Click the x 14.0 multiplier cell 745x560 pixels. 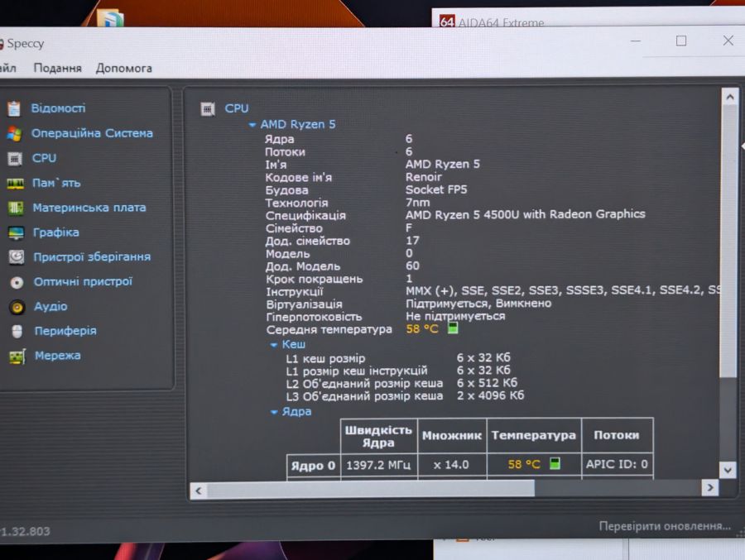(451, 465)
